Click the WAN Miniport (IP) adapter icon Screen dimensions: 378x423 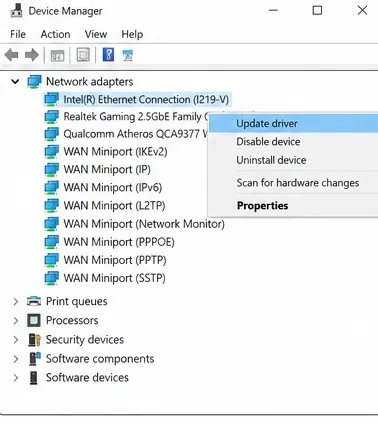pyautogui.click(x=52, y=170)
